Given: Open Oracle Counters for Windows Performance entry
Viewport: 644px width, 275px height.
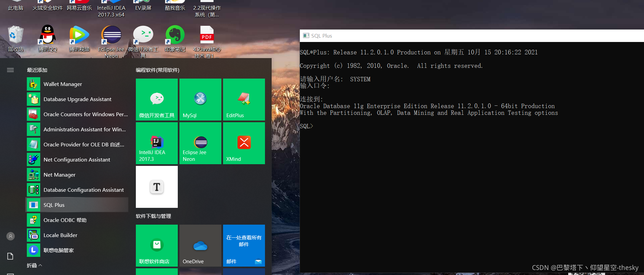Looking at the screenshot, I should [77, 114].
